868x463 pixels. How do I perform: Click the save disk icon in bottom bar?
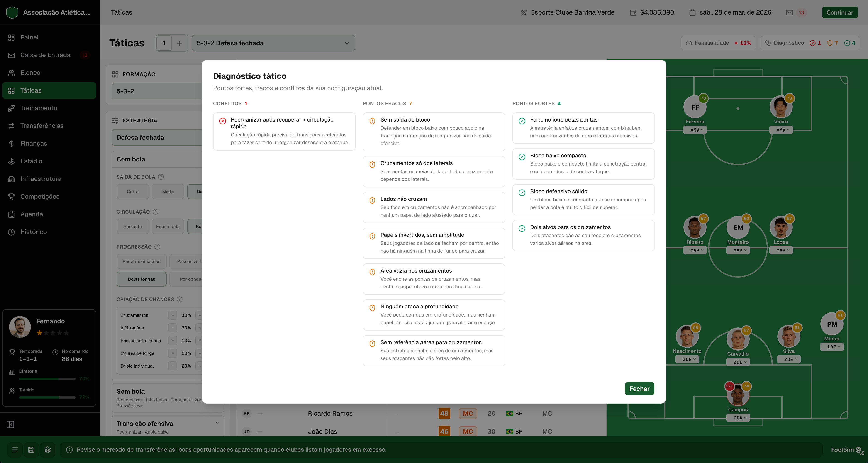[31, 450]
